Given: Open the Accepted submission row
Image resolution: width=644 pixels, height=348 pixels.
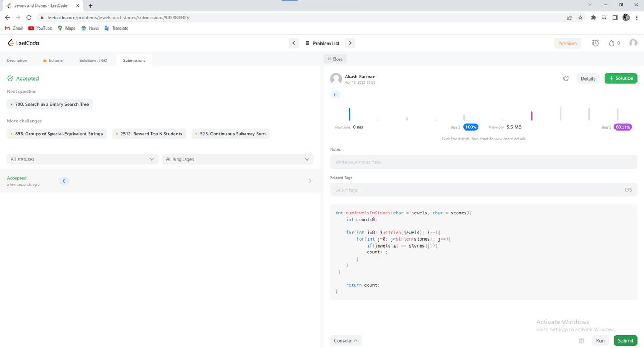Looking at the screenshot, I should [x=160, y=181].
